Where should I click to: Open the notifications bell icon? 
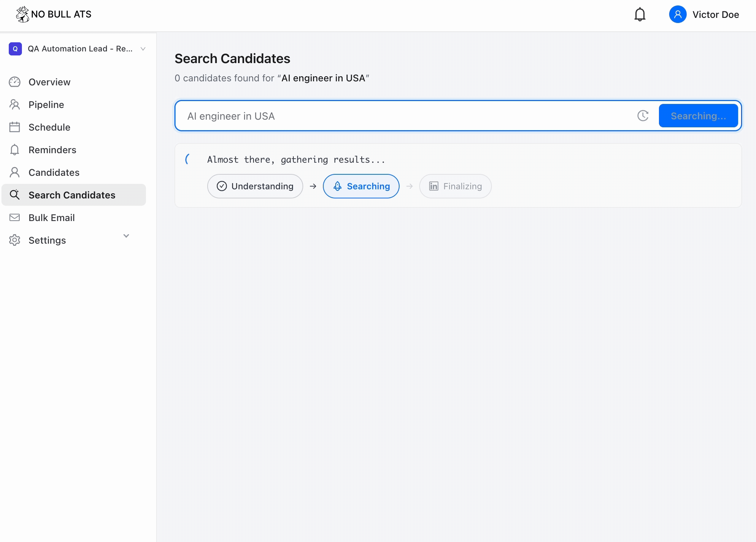pos(640,15)
